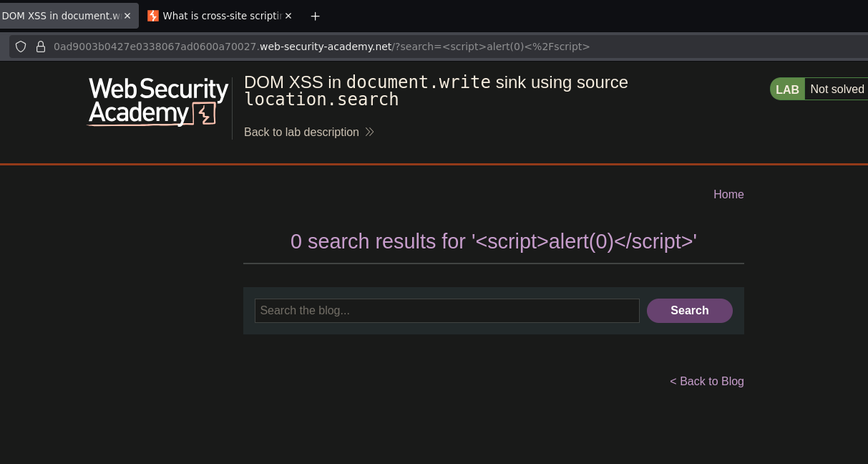Viewport: 868px width, 464px height.
Task: Click the Web Security Academy logo
Action: pyautogui.click(x=158, y=102)
